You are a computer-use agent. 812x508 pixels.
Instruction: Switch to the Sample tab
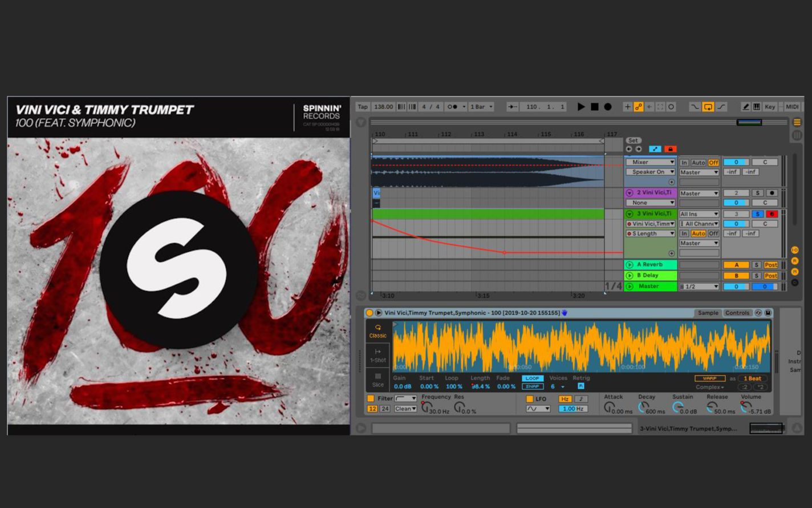coord(708,313)
